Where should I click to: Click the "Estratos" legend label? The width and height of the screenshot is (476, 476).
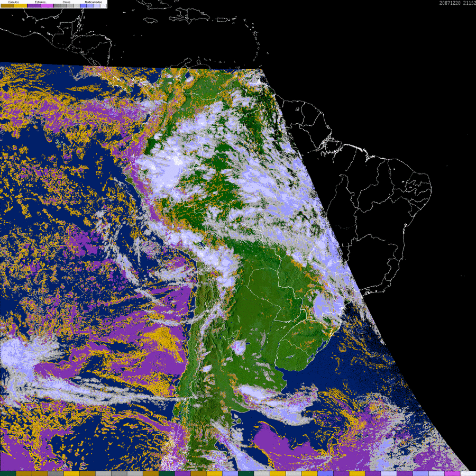tap(40, 2)
